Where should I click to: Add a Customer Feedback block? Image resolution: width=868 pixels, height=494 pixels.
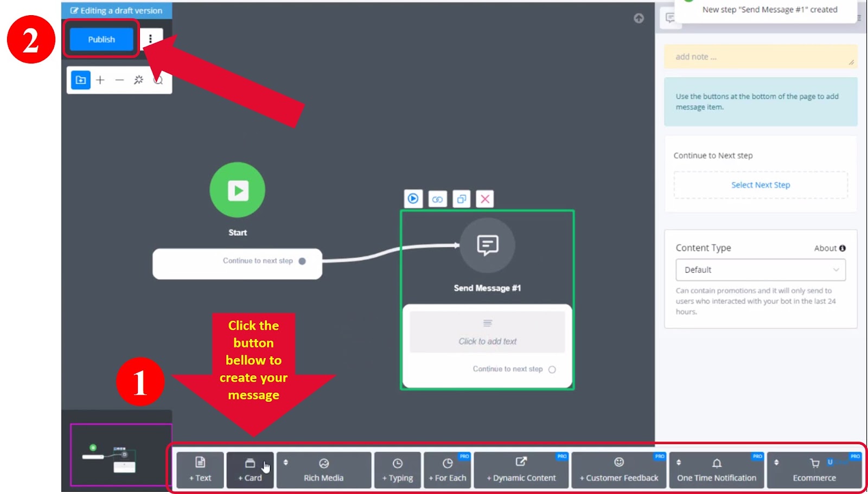tap(619, 470)
